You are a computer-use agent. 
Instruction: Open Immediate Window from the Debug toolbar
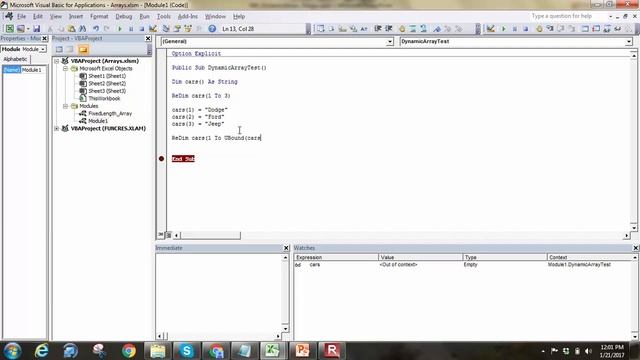click(596, 29)
